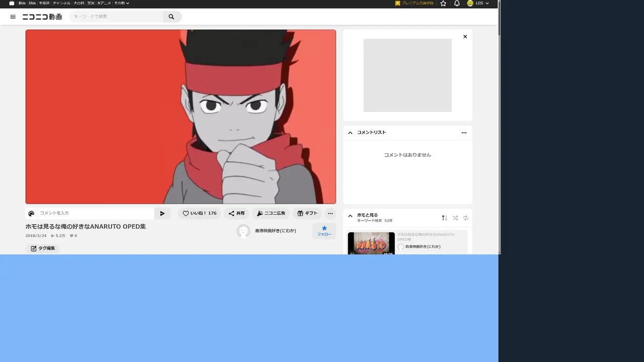Open Nアニメ in the top bar
This screenshot has width=644, height=362.
tap(104, 3)
